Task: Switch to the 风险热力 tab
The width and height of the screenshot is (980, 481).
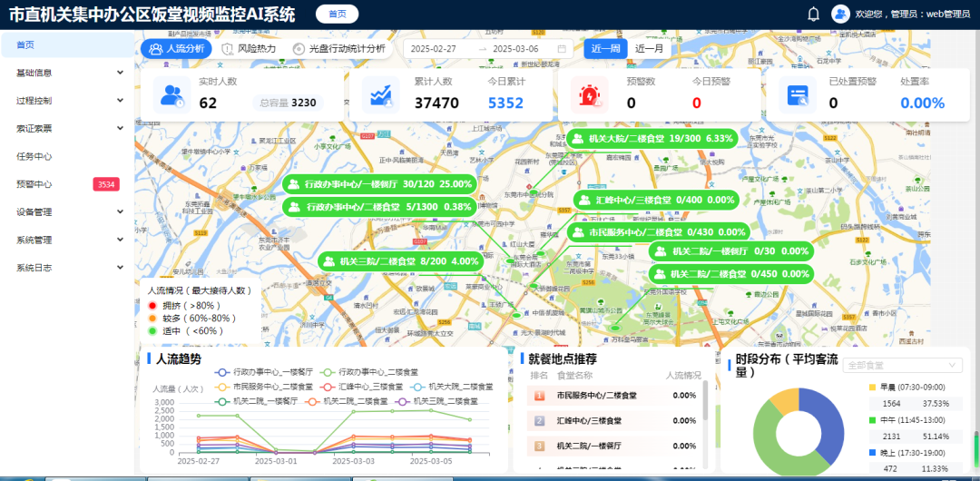Action: [x=249, y=49]
